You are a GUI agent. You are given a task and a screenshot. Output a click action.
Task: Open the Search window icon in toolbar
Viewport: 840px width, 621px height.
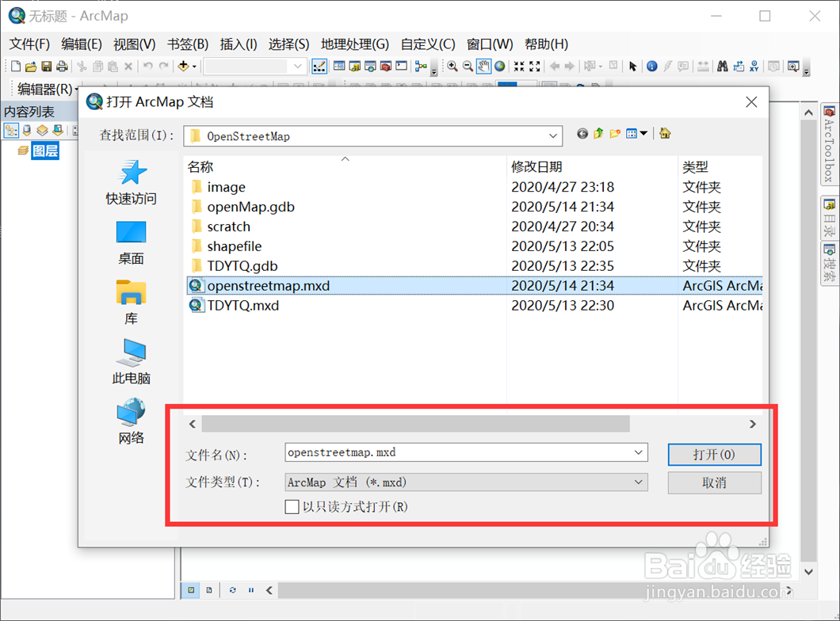(370, 66)
